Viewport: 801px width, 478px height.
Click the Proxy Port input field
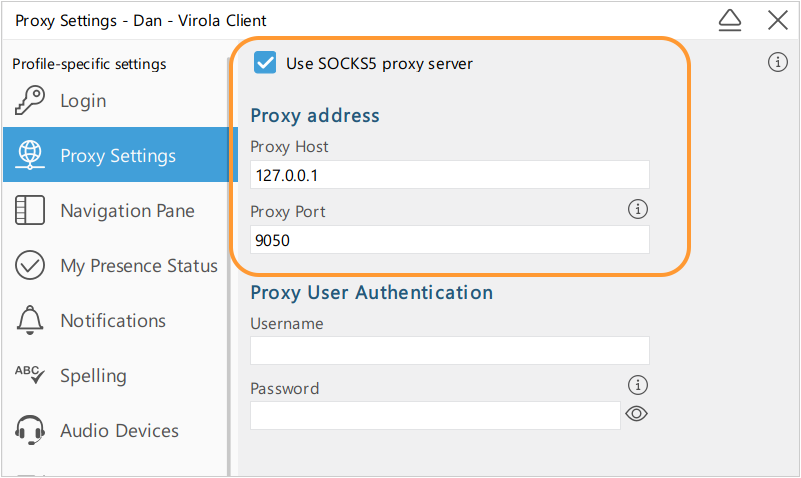(450, 240)
